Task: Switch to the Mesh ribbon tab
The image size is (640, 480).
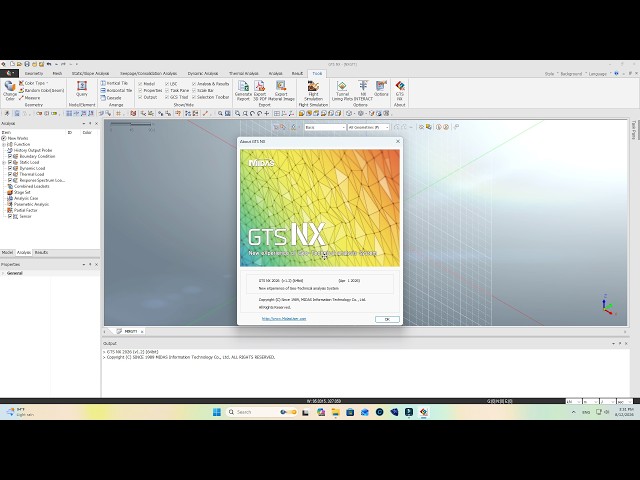Action: click(x=57, y=73)
